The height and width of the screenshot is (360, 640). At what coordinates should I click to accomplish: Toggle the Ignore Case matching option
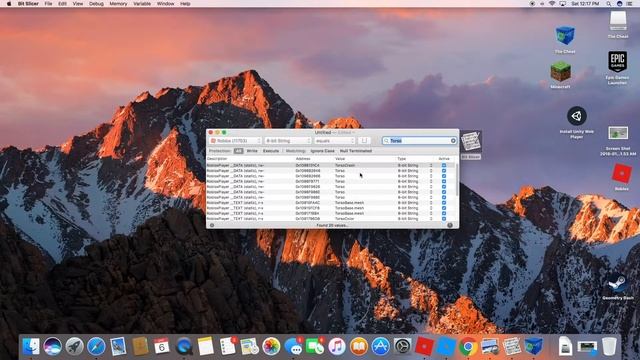click(322, 151)
